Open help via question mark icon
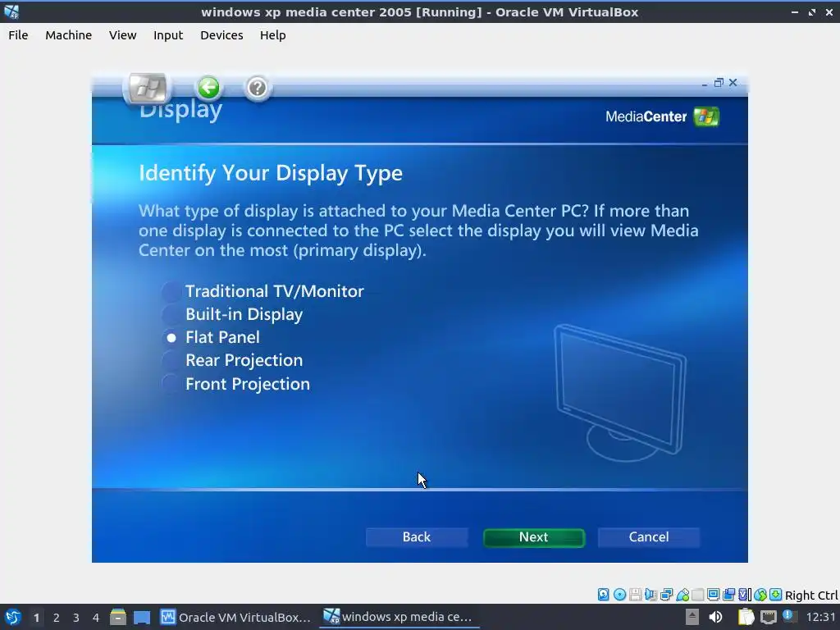Image resolution: width=840 pixels, height=630 pixels. 257,87
